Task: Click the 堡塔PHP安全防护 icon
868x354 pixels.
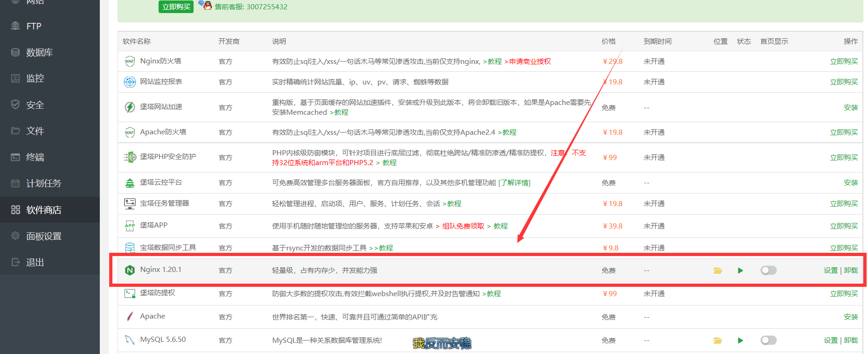Action: [130, 157]
